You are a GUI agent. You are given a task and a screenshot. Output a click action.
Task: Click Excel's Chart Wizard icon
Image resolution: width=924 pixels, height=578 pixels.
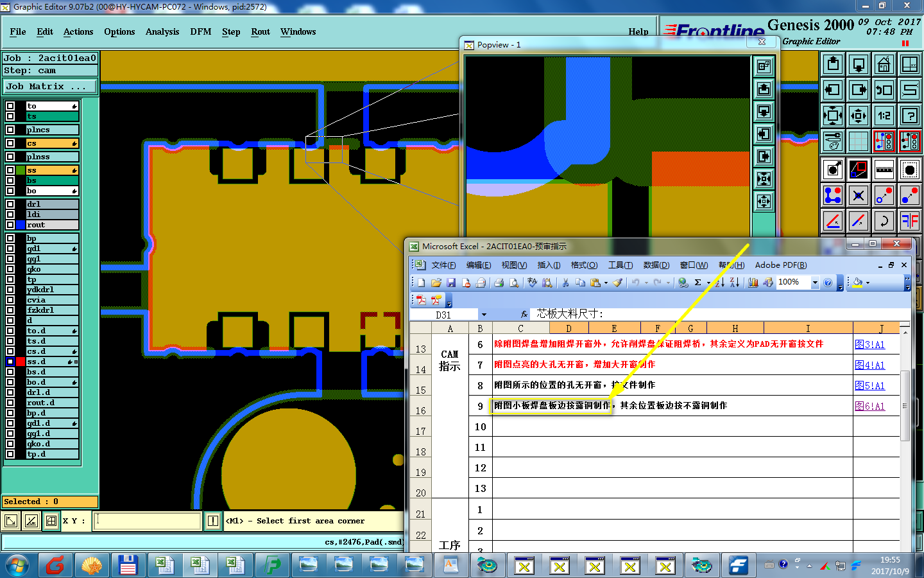pos(753,283)
